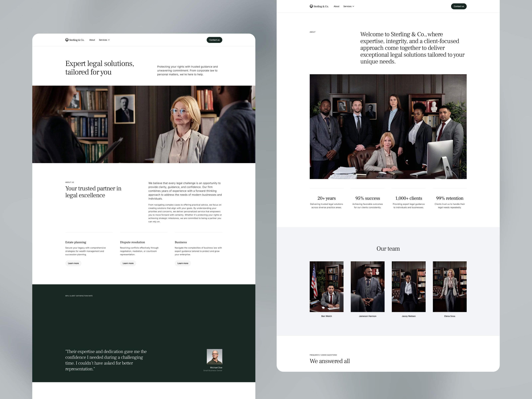Click Sterling & Co. logo in left page

coord(74,40)
